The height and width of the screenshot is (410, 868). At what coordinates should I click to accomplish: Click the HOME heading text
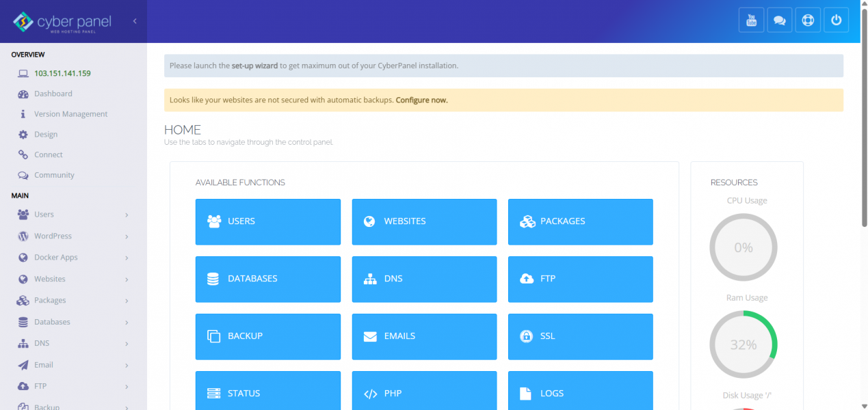[183, 130]
